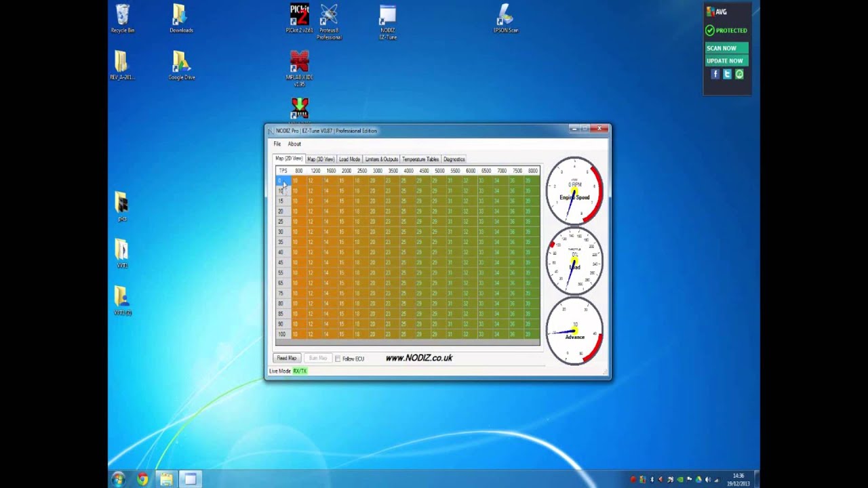Viewport: 868px width, 488px height.
Task: Enable the Follow ECU checkbox
Action: pyautogui.click(x=338, y=359)
